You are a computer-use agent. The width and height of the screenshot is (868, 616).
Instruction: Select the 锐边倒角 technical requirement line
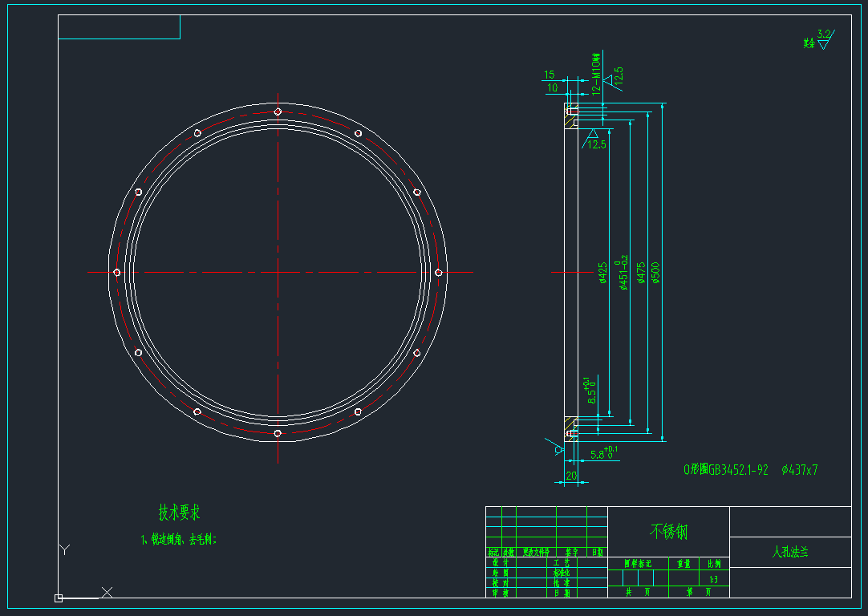point(178,539)
